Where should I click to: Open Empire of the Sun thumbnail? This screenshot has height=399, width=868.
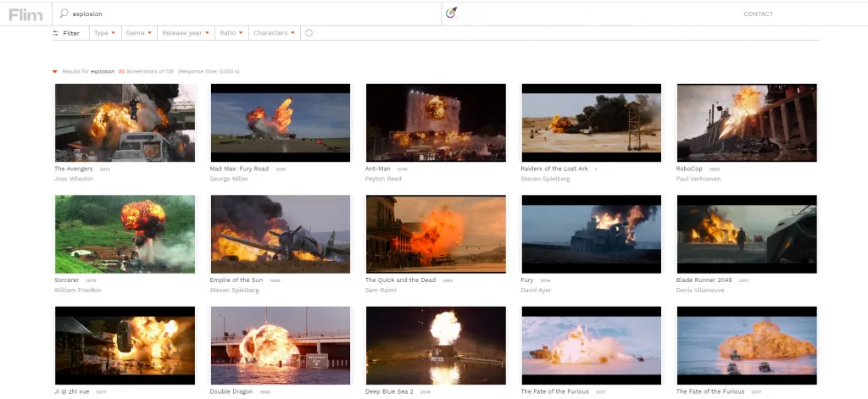pos(281,234)
